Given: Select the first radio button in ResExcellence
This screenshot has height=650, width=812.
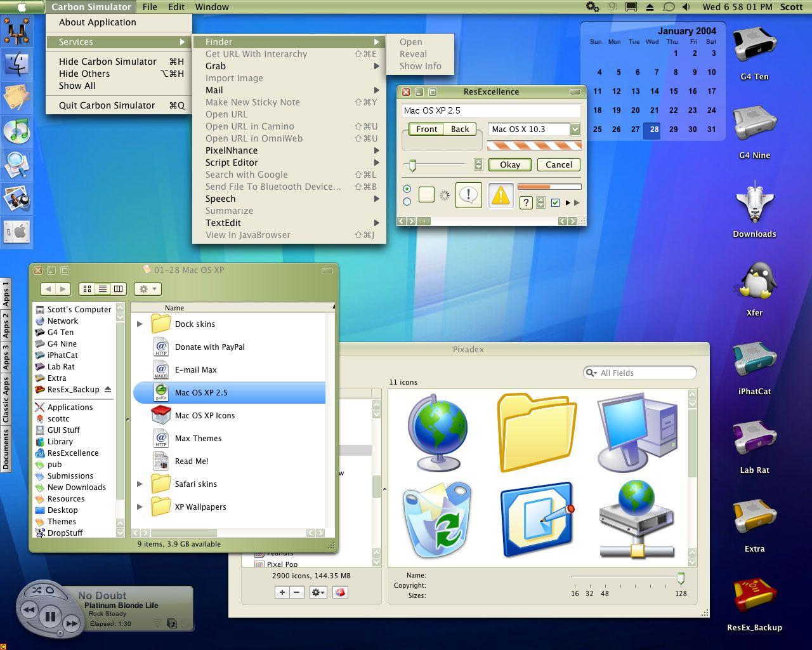Looking at the screenshot, I should pyautogui.click(x=407, y=189).
